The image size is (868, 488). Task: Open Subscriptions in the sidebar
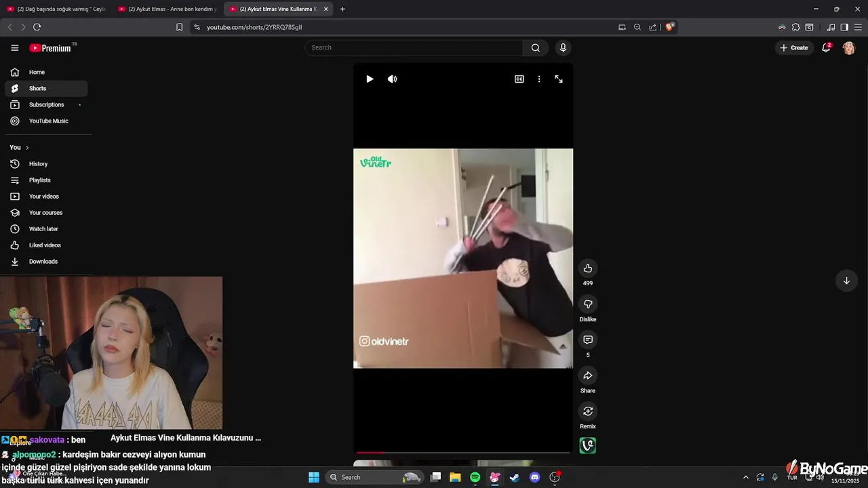(46, 104)
